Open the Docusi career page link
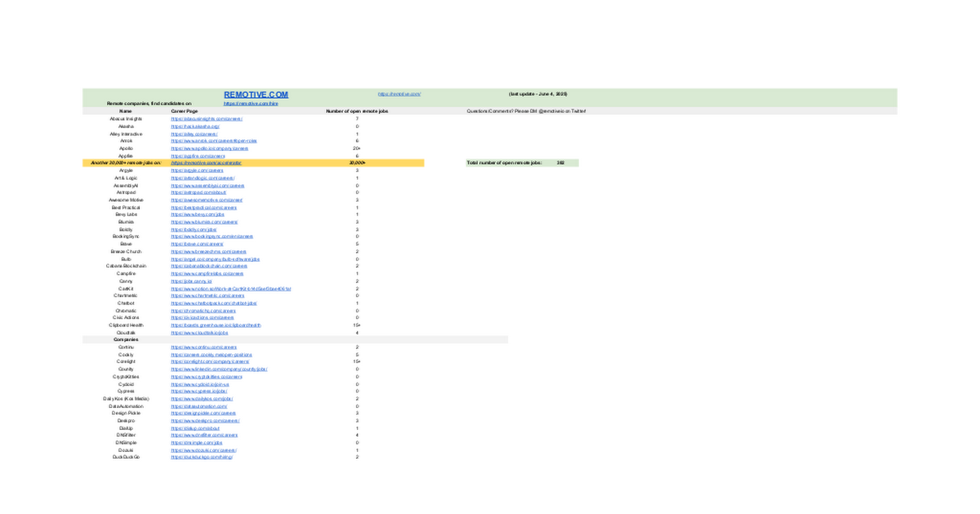The image size is (980, 514). (x=203, y=450)
